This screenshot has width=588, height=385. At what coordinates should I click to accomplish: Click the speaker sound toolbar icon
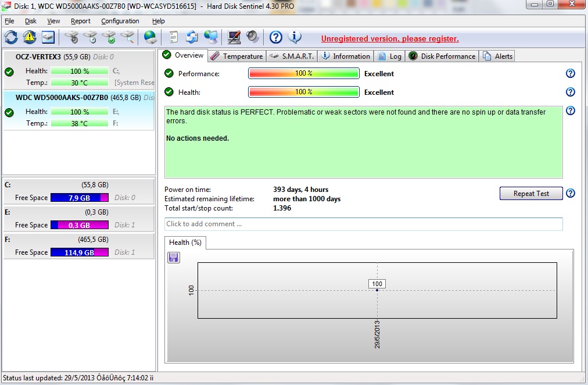pos(252,37)
